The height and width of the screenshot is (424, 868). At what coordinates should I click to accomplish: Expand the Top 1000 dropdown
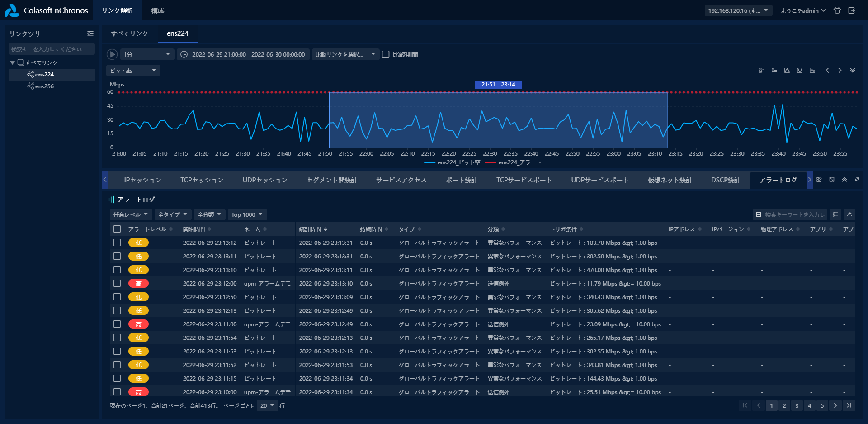[x=247, y=214]
